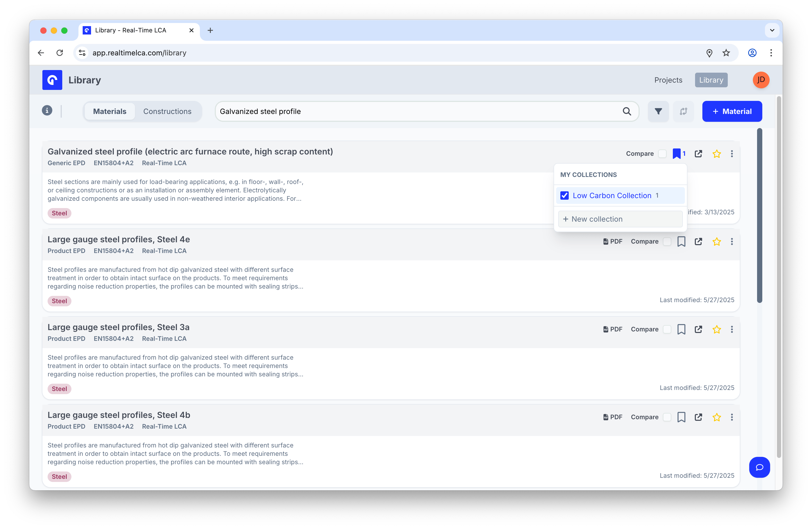Expand the browser tab search dropdown
Viewport: 812px width, 529px height.
772,30
